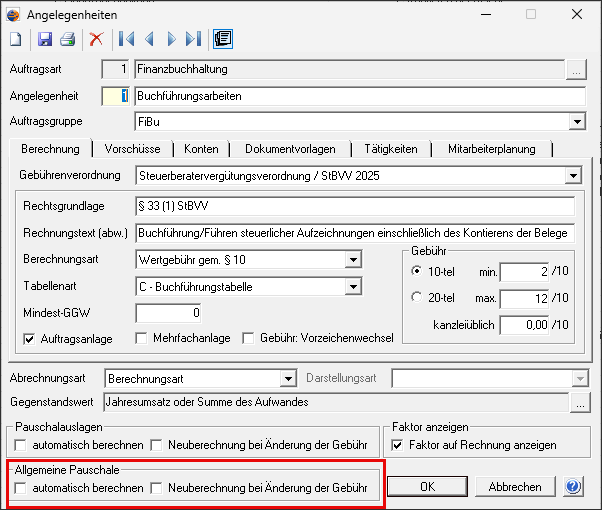The image size is (602, 510).
Task: Click the Auftragsart Finanzbuchhaltung field
Action: 350,70
